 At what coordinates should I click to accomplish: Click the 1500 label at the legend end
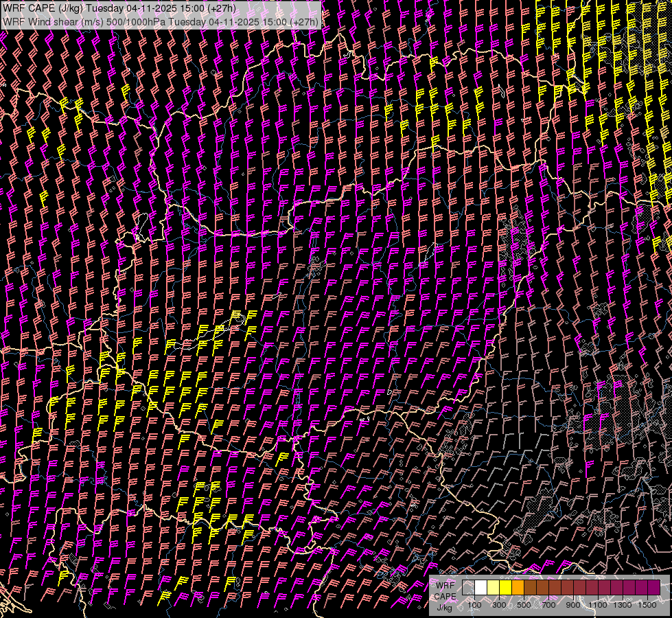click(647, 605)
